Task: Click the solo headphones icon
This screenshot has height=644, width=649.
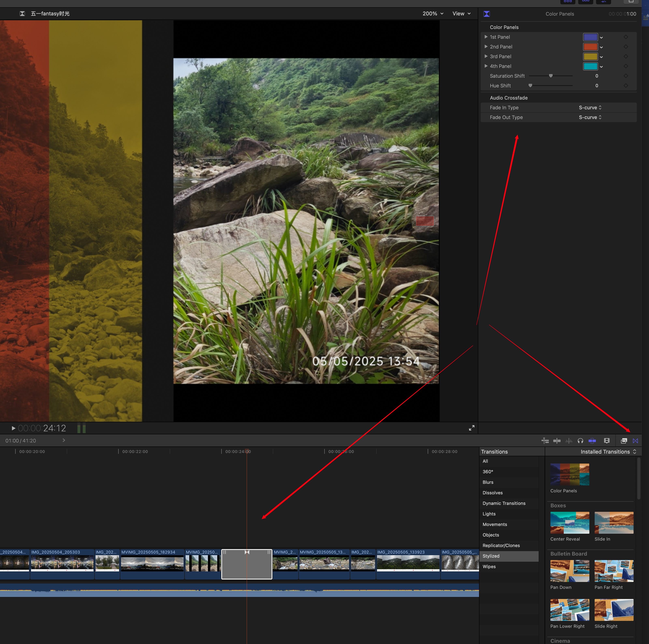Action: pos(580,441)
